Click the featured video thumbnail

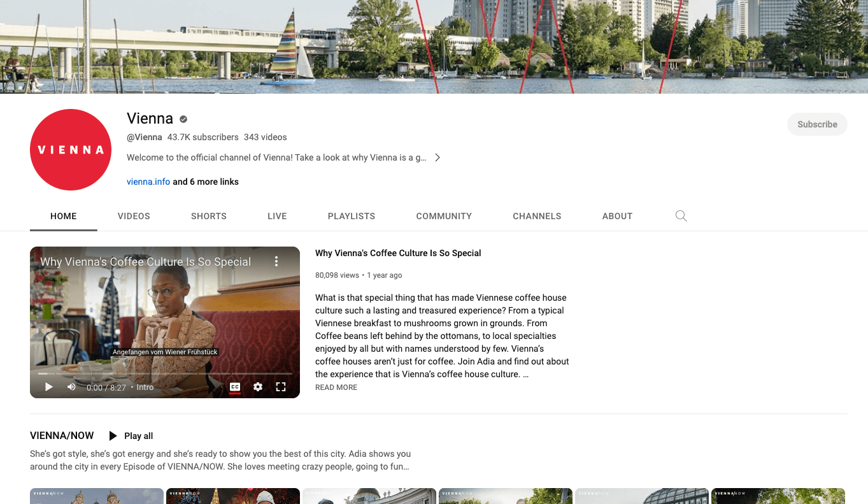pyautogui.click(x=165, y=322)
